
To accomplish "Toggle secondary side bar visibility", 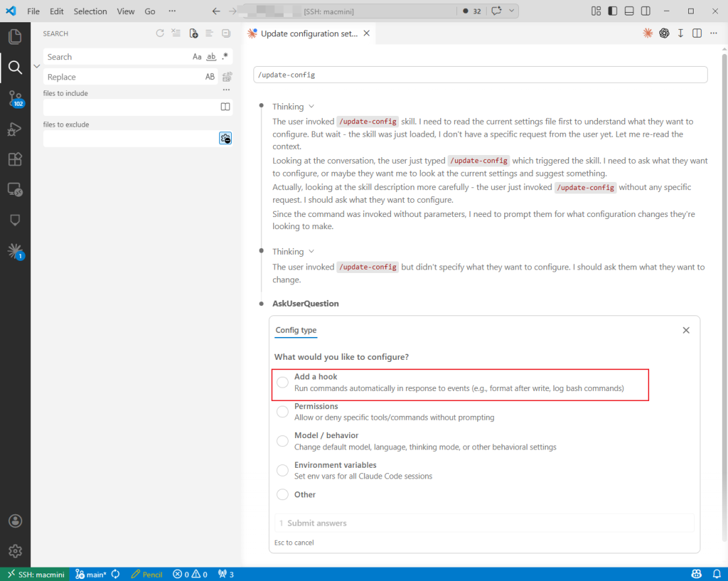I will pyautogui.click(x=645, y=11).
